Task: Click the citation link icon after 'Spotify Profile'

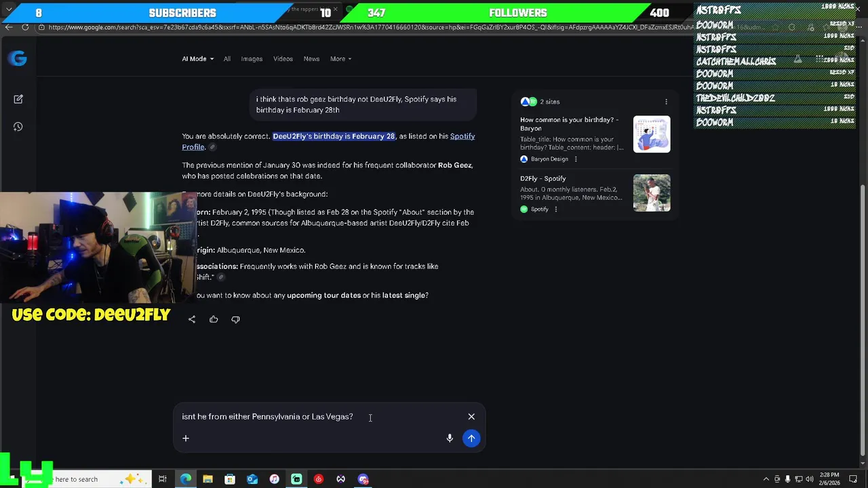Action: 212,147
